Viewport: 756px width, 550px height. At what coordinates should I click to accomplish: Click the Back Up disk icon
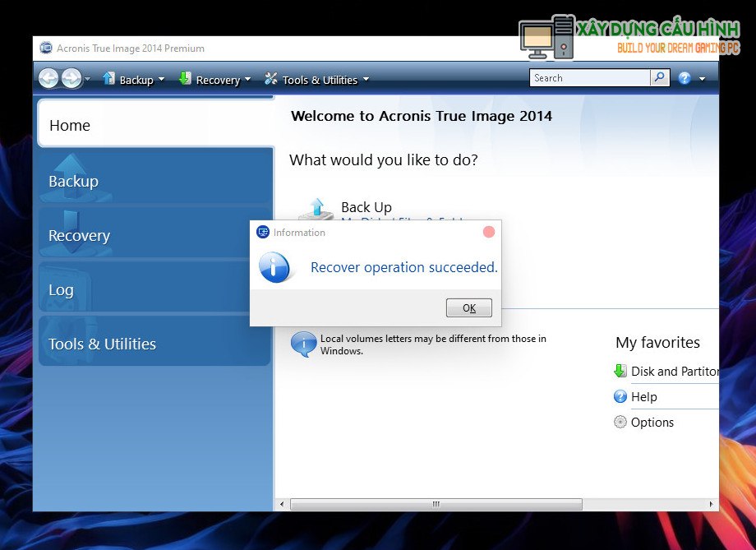tap(316, 209)
